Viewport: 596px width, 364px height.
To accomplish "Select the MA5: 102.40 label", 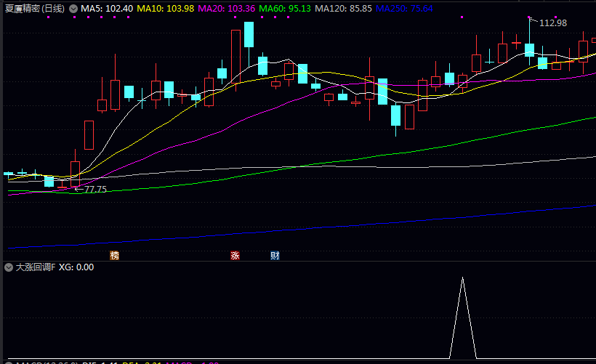I will 107,9.
